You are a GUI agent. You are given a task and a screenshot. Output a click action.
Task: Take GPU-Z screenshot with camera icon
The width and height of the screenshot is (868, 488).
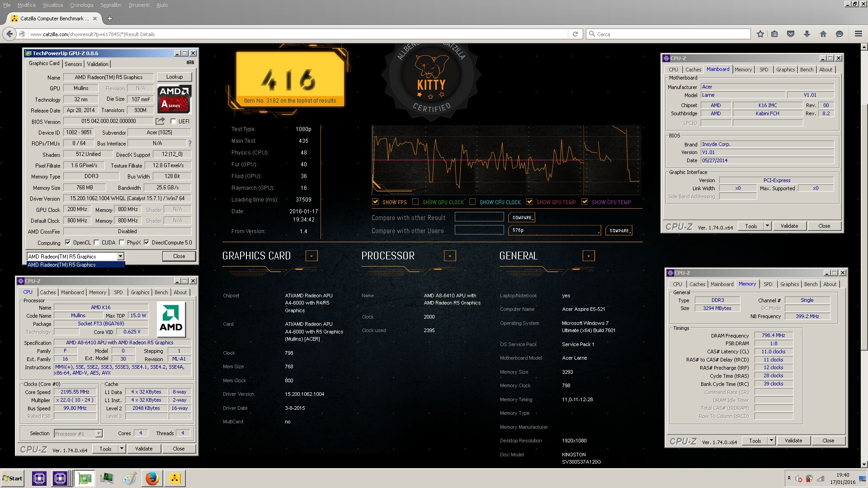coord(190,62)
